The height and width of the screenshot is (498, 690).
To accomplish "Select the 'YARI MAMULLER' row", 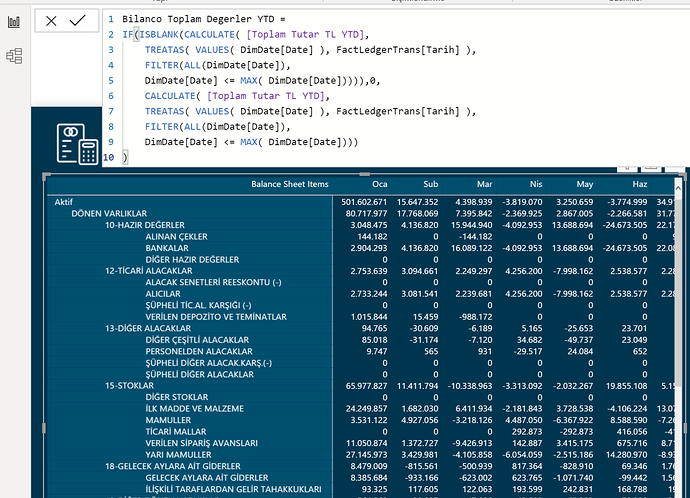I will tap(178, 454).
